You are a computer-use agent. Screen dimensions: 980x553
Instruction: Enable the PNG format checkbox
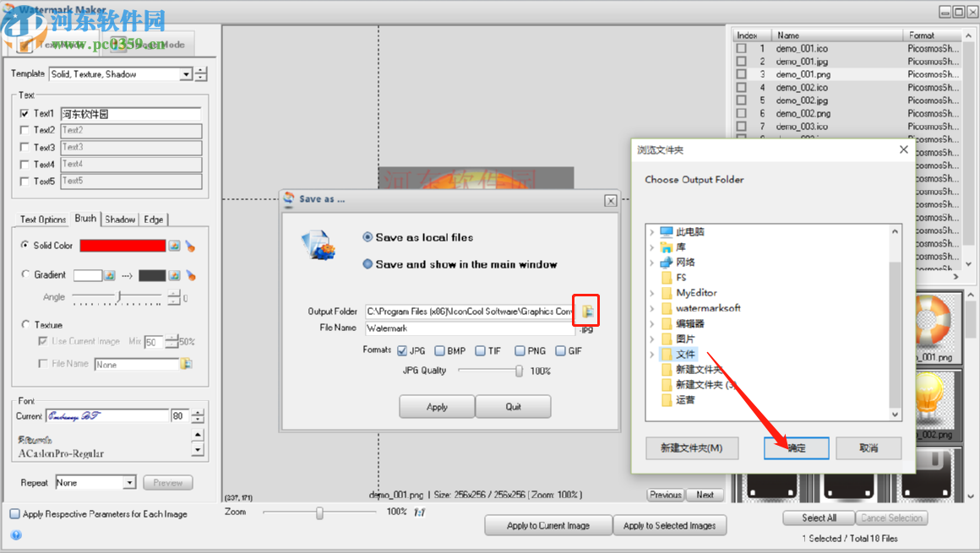[520, 350]
